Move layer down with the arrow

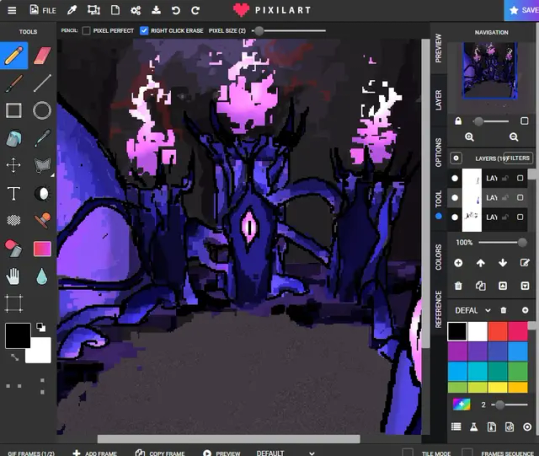503,263
